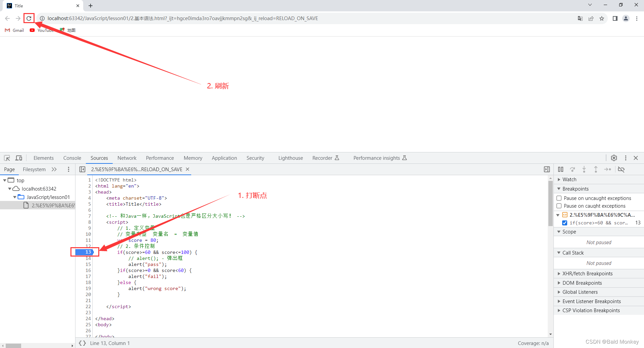The width and height of the screenshot is (644, 348).
Task: Open the Chrome profile avatar
Action: [x=626, y=18]
